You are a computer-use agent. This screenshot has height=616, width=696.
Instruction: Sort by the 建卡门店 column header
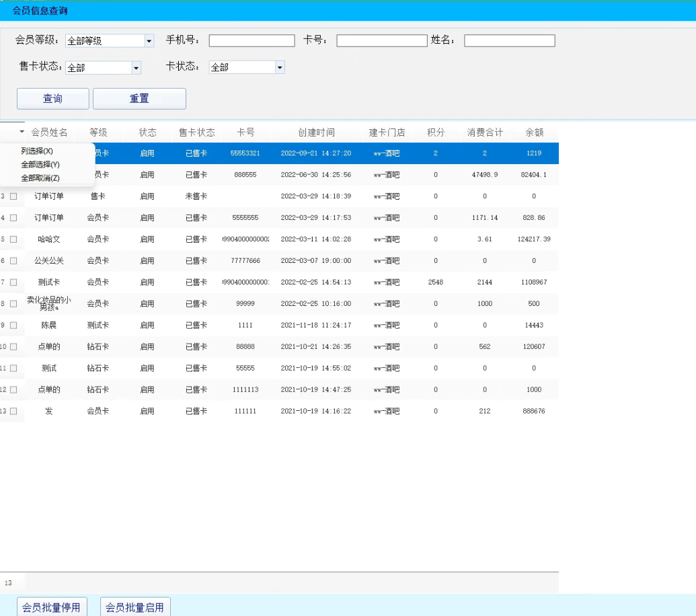pyautogui.click(x=387, y=132)
